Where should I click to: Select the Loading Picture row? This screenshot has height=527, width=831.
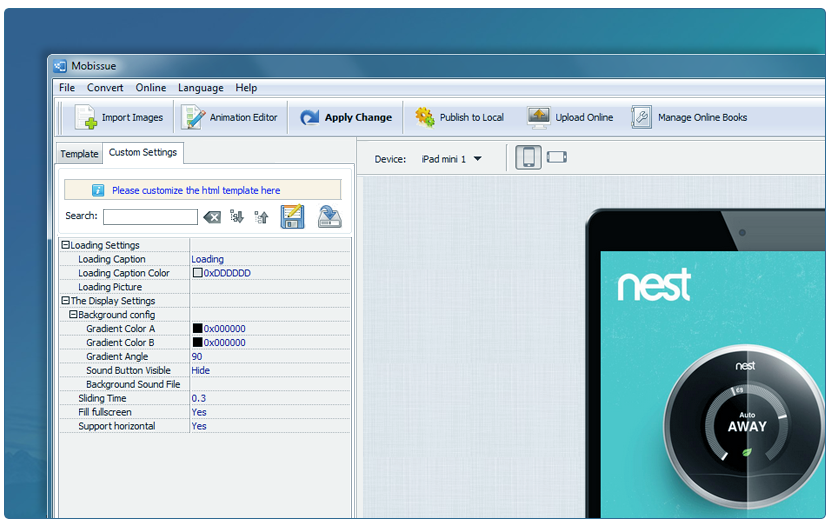[x=205, y=287]
